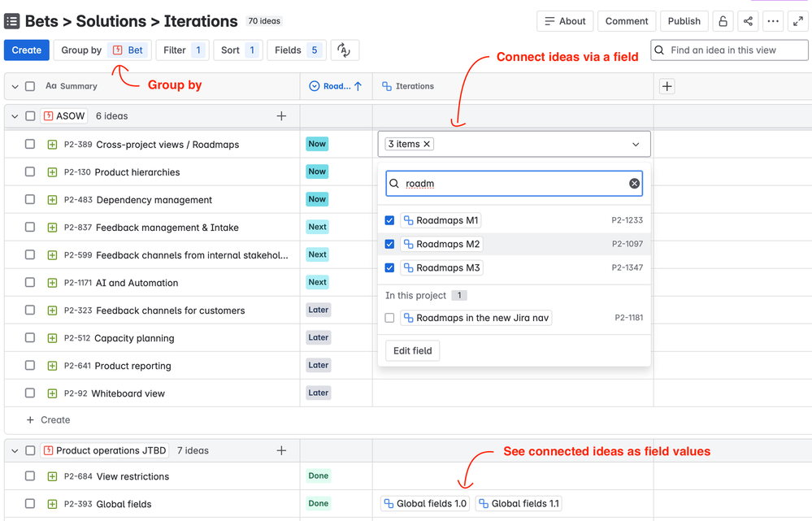The height and width of the screenshot is (521, 812).
Task: Click the idea type icon for P2-483
Action: [x=52, y=200]
